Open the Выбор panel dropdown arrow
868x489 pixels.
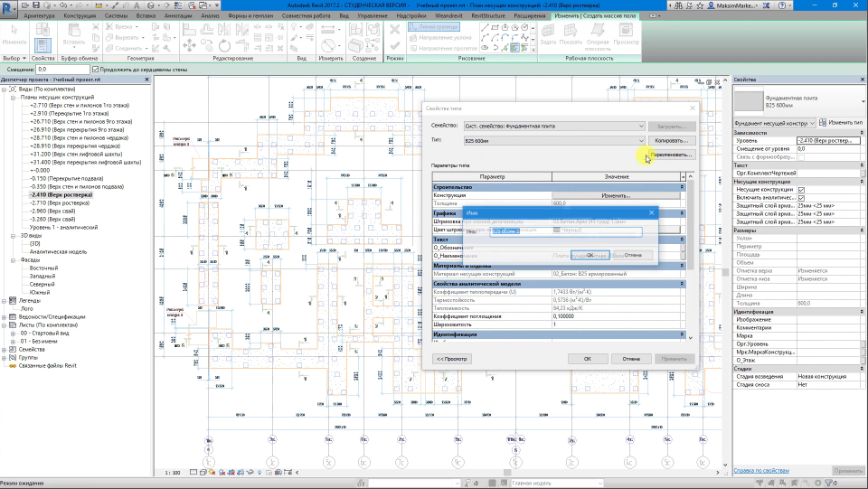24,58
